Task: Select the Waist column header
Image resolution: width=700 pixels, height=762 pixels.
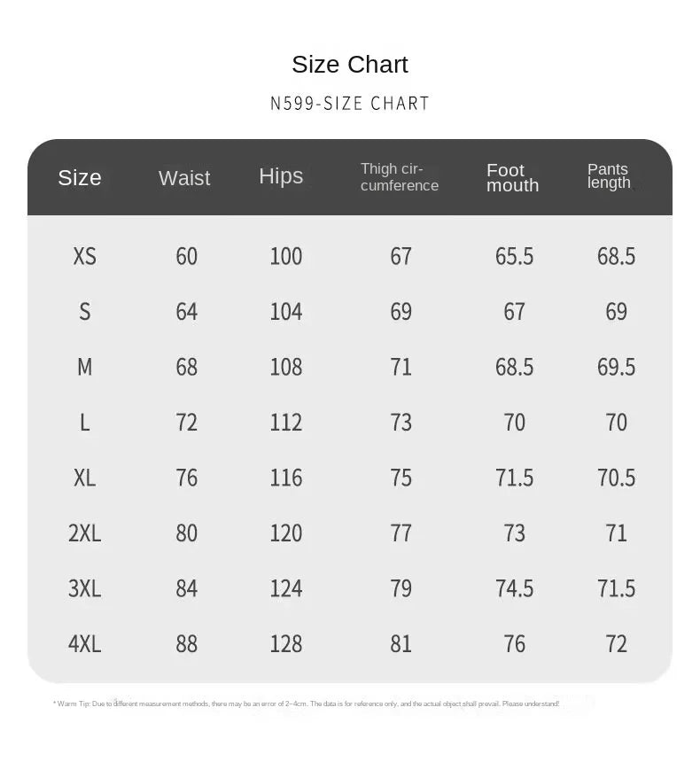Action: pos(184,178)
